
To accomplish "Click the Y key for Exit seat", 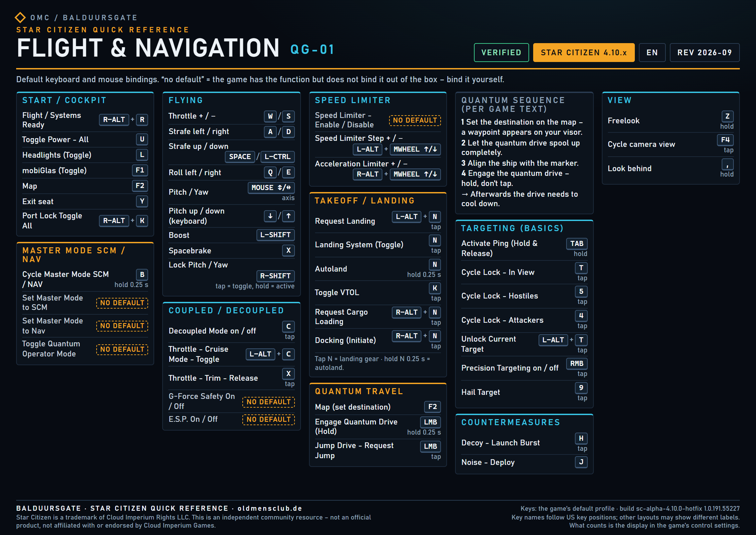I will click(x=142, y=201).
